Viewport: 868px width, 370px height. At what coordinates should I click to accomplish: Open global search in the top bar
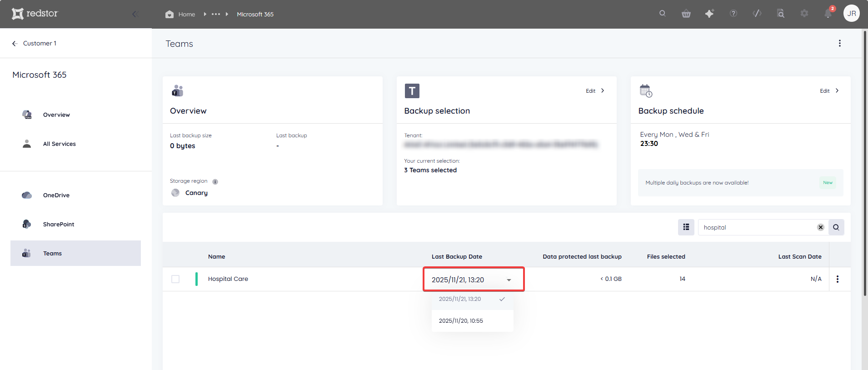pos(663,14)
